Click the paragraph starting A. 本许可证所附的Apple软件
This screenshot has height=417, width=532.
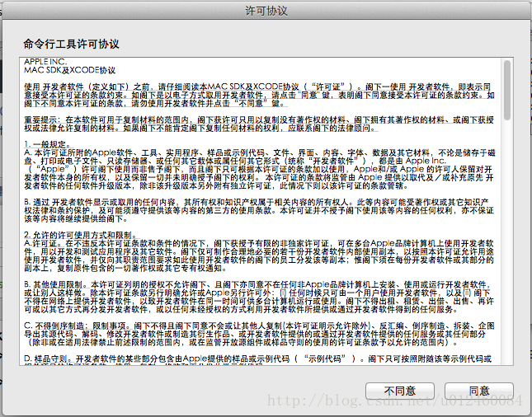pos(260,169)
